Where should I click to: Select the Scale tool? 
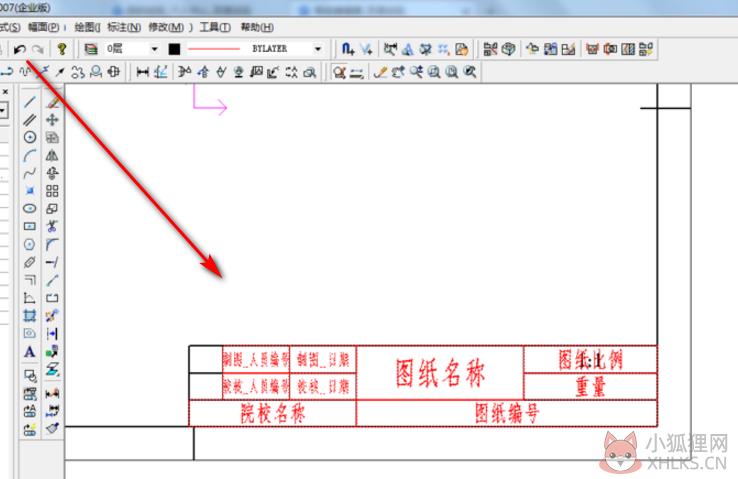click(x=52, y=208)
